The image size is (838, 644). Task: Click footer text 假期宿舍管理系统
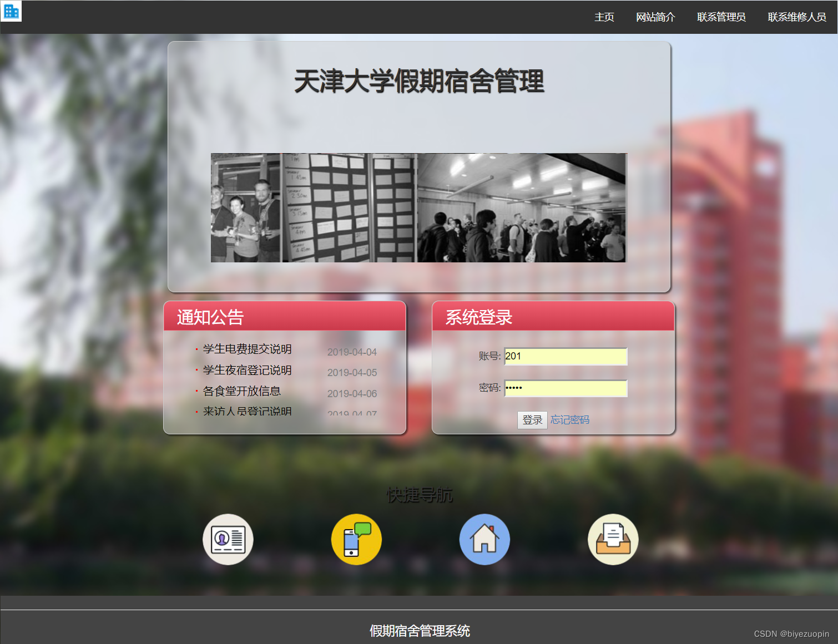[x=420, y=631]
